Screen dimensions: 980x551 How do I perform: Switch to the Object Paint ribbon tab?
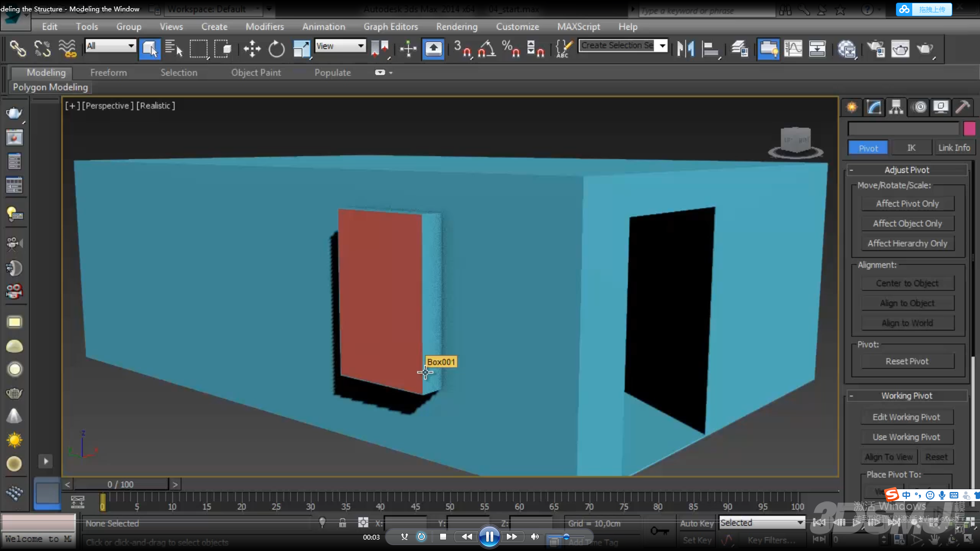tap(256, 73)
